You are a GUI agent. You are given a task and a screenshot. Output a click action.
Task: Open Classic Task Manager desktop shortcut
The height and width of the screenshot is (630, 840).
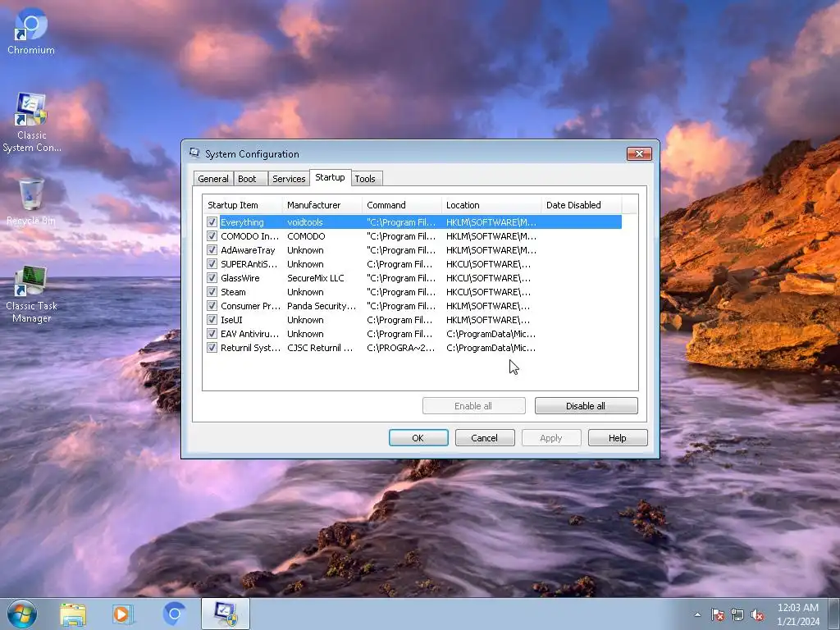[x=31, y=294]
